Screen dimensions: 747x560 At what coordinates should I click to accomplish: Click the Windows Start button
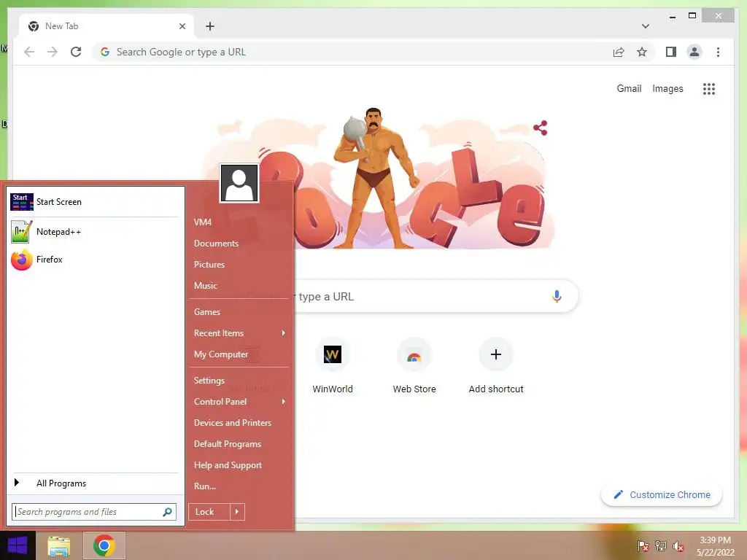coord(18,545)
